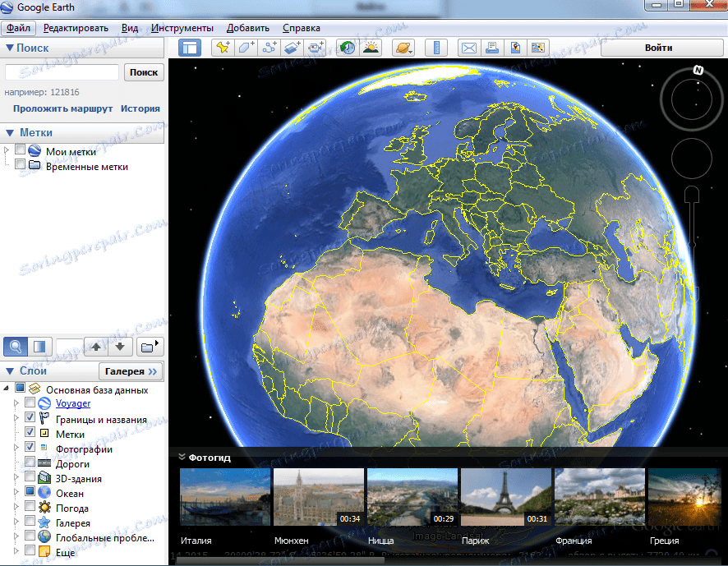
Task: View in Google Maps icon
Action: click(x=515, y=48)
